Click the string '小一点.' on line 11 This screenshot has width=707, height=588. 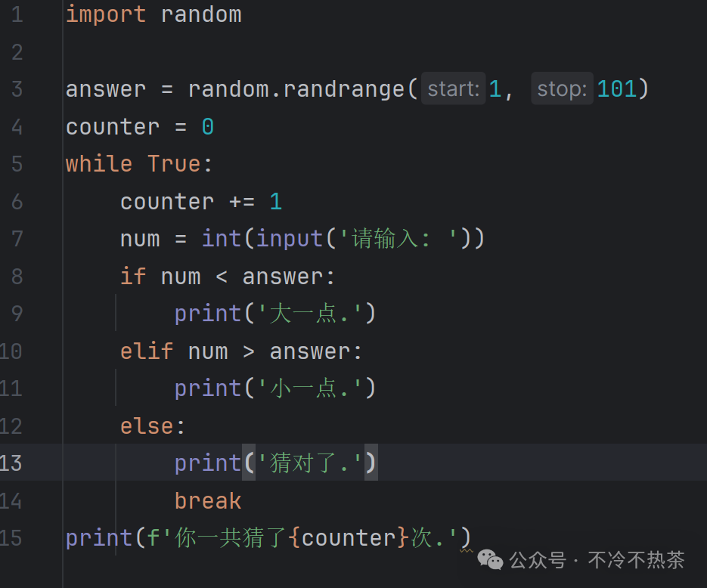[x=309, y=388]
